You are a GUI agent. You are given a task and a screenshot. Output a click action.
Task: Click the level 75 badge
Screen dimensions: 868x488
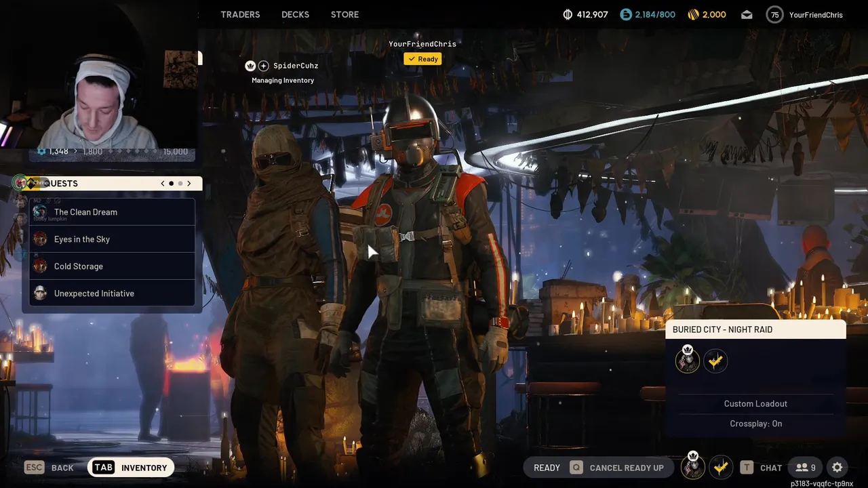[x=774, y=14]
